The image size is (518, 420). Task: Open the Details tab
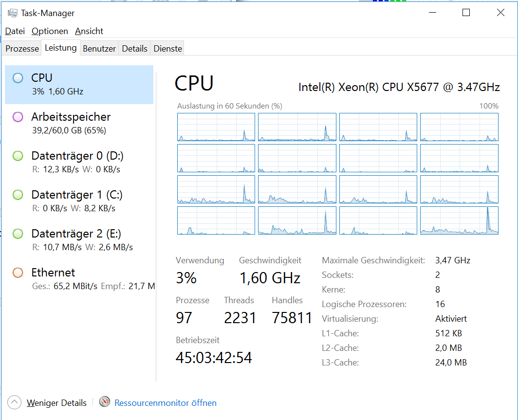(x=134, y=49)
